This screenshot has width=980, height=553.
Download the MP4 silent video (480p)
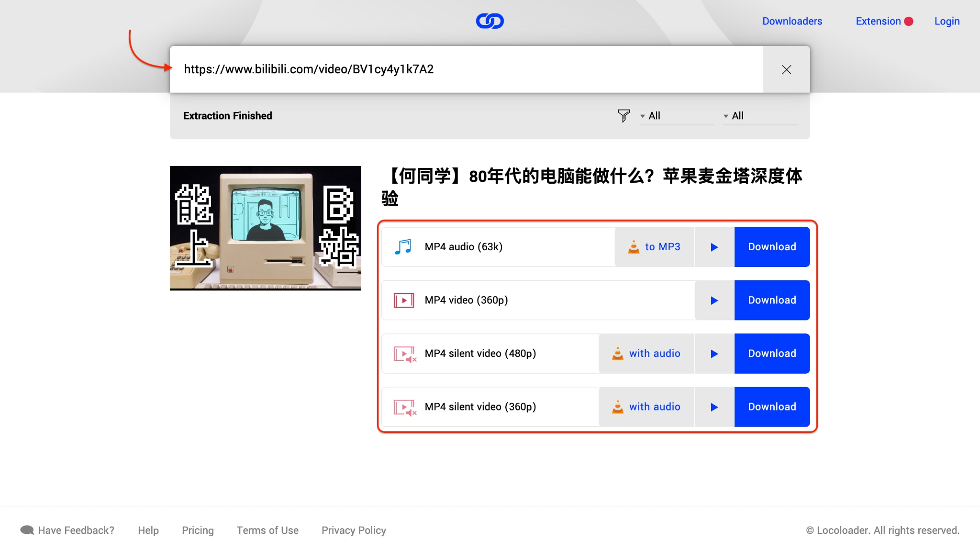pyautogui.click(x=772, y=354)
